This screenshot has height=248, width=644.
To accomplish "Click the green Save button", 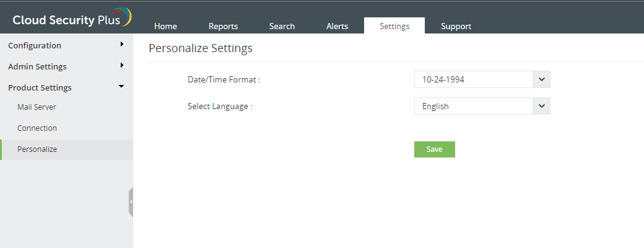I will pyautogui.click(x=434, y=149).
